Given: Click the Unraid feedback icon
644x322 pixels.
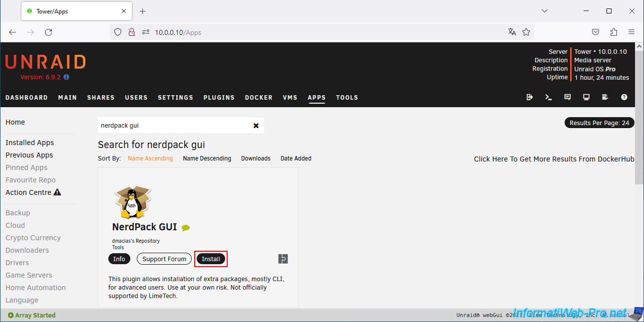Looking at the screenshot, I should (x=568, y=97).
